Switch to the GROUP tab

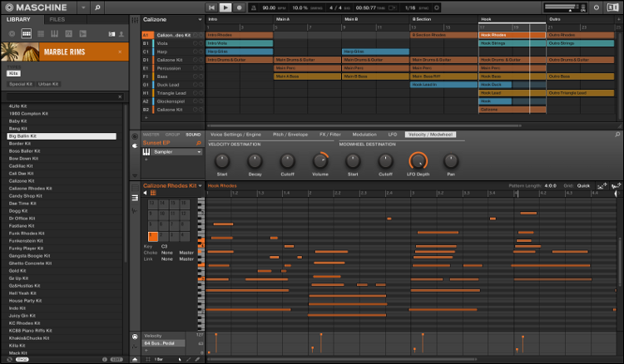tap(172, 135)
